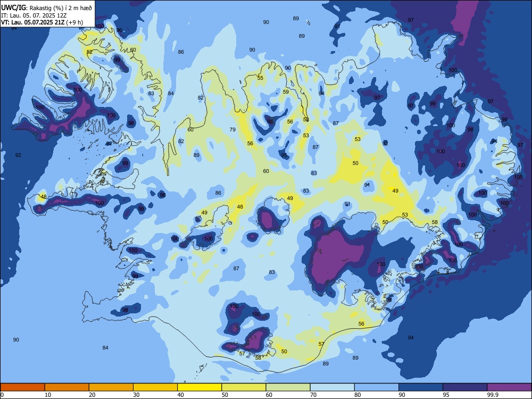This screenshot has height=399, width=532.
Task: Select the light green 60–70 legend swatch
Action: (x=288, y=387)
